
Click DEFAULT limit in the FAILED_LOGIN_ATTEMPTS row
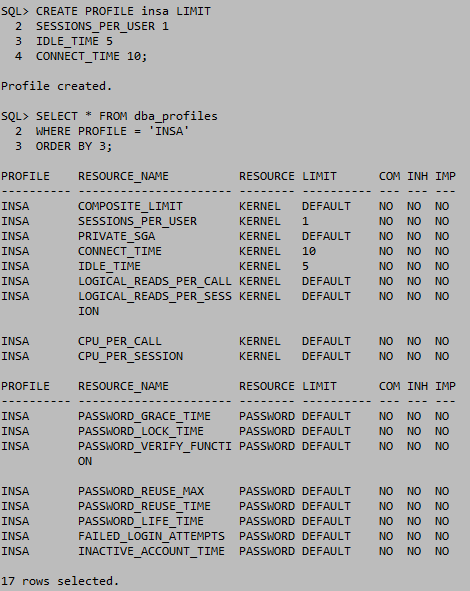coord(326,536)
